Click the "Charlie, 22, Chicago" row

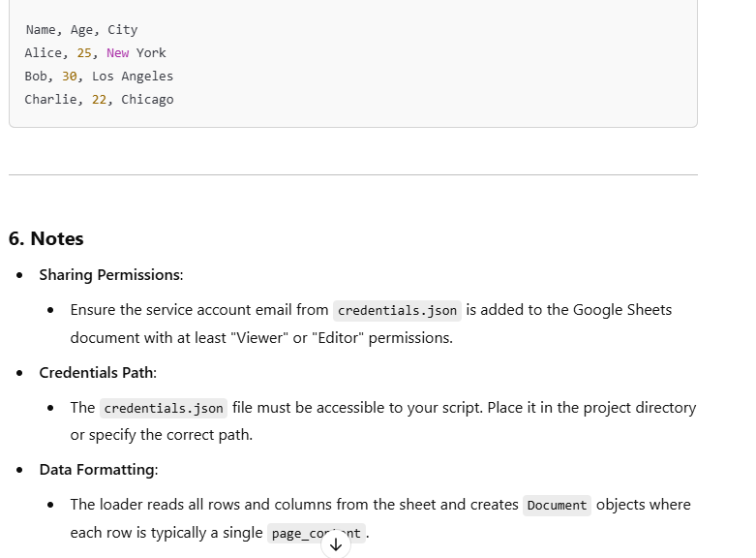[x=99, y=100]
